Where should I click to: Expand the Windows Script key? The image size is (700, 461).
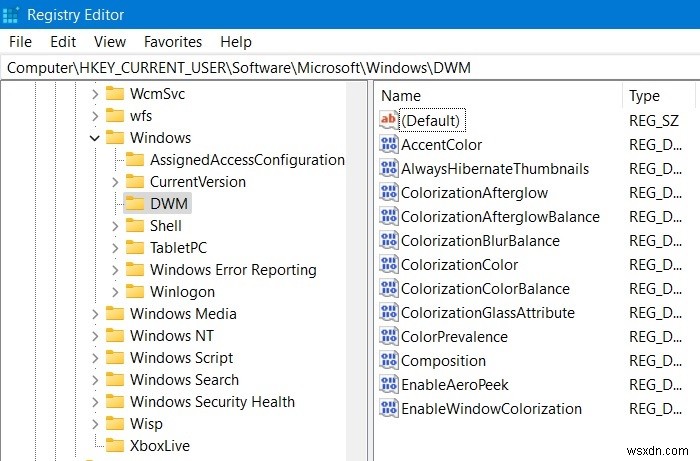(95, 358)
